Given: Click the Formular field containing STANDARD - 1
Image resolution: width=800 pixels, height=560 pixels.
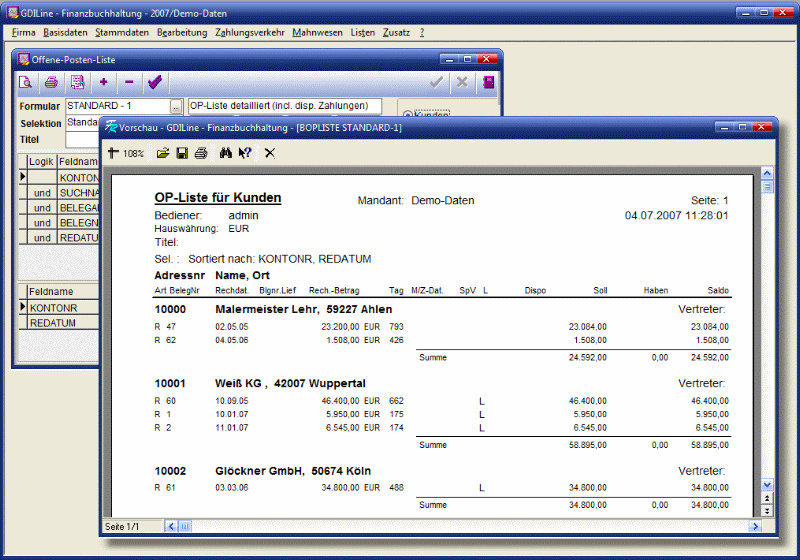Looking at the screenshot, I should pyautogui.click(x=115, y=106).
